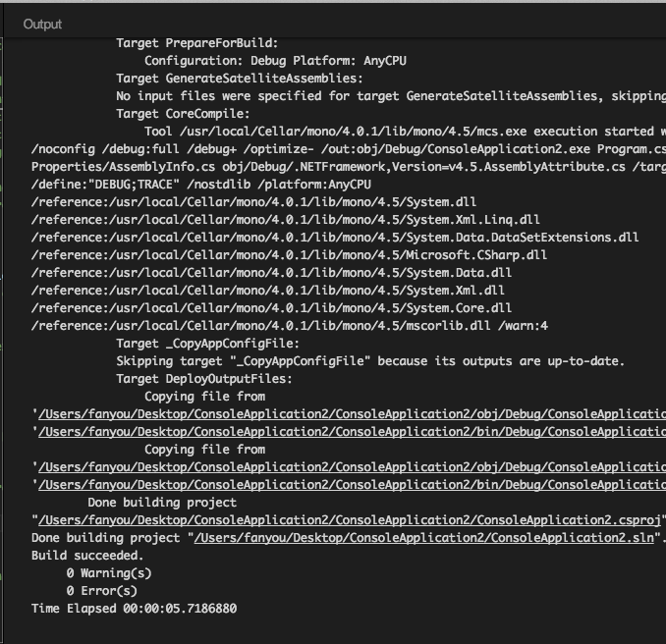Click the "Configuration: Debug Platform: AnyCPU" line
Image resolution: width=666 pixels, height=644 pixels.
(275, 60)
